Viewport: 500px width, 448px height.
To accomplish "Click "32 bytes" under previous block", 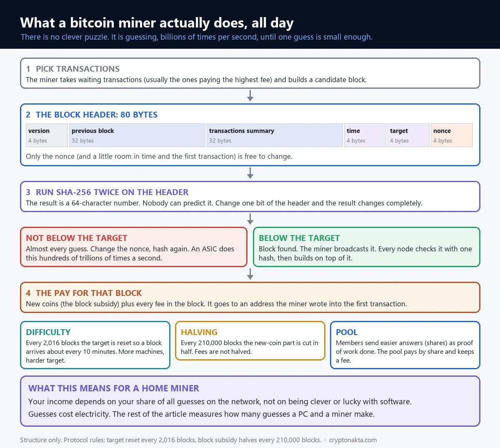I will 82,141.
